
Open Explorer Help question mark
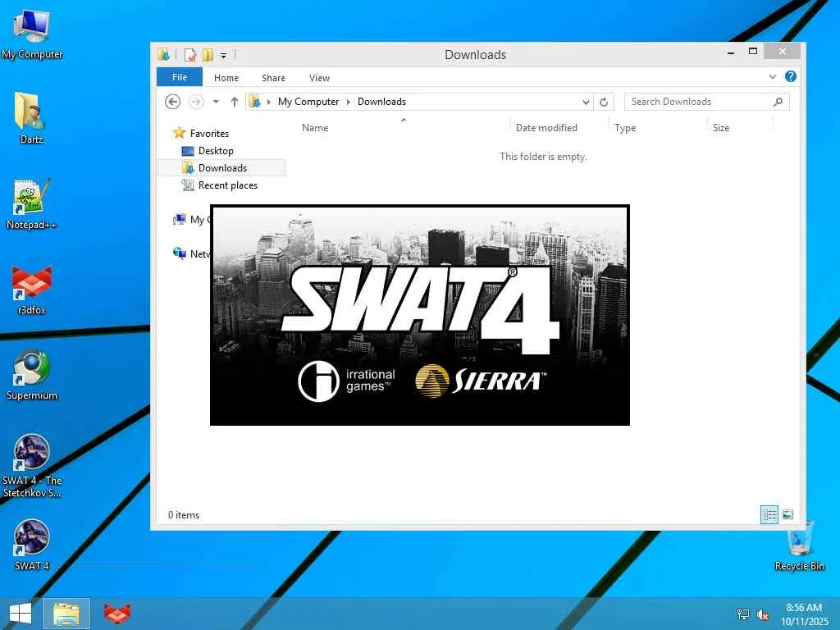point(790,76)
